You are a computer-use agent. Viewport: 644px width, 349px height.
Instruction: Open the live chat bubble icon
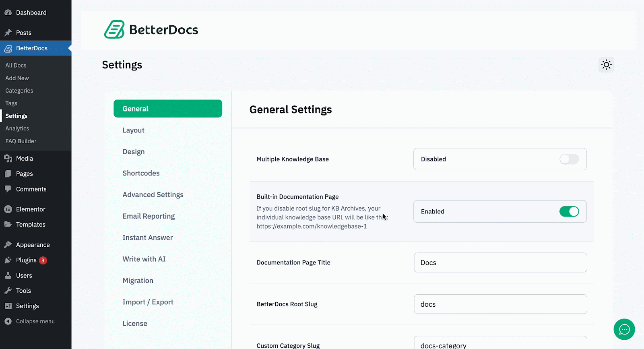tap(624, 329)
